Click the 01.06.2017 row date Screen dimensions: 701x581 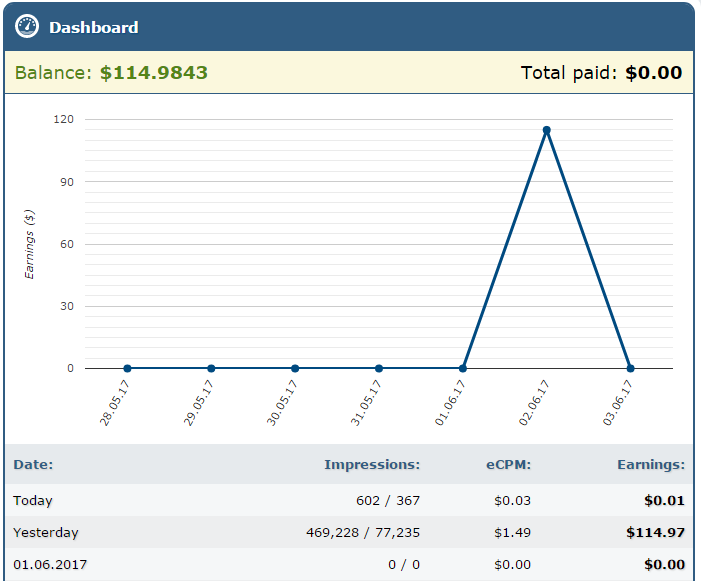coord(50,564)
